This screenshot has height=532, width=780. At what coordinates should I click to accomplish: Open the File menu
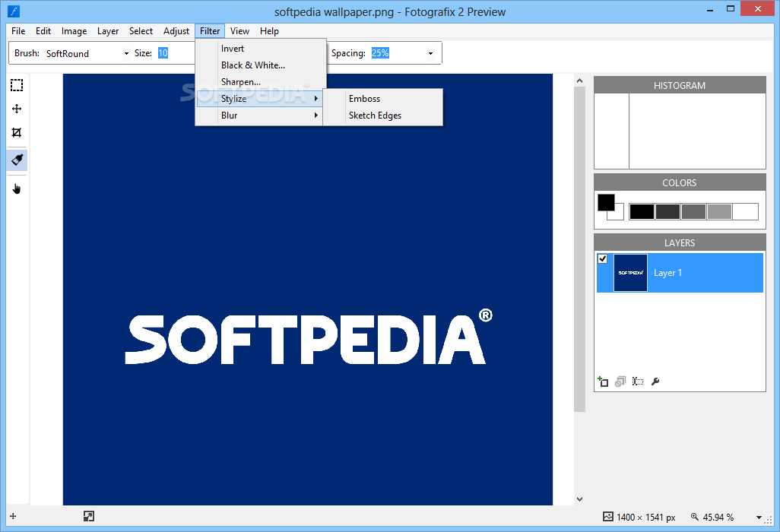click(18, 31)
